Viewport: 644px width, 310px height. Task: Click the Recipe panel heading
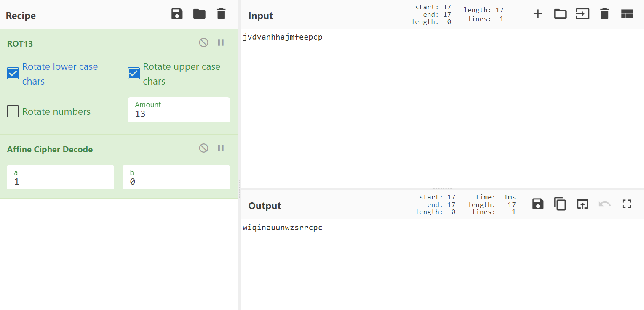(21, 16)
